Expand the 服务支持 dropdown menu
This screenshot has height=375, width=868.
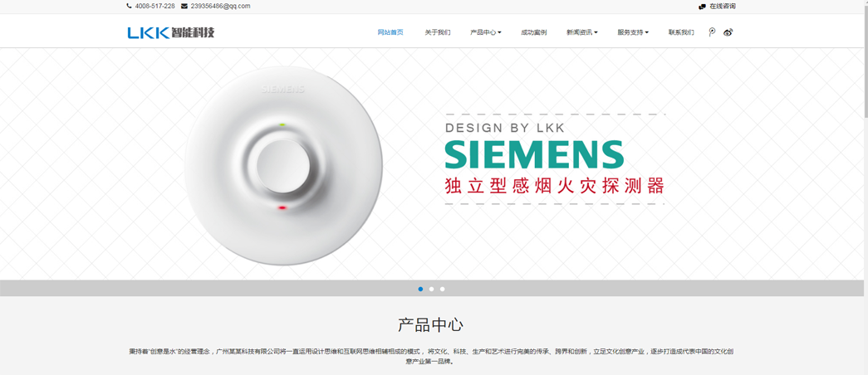(x=633, y=32)
